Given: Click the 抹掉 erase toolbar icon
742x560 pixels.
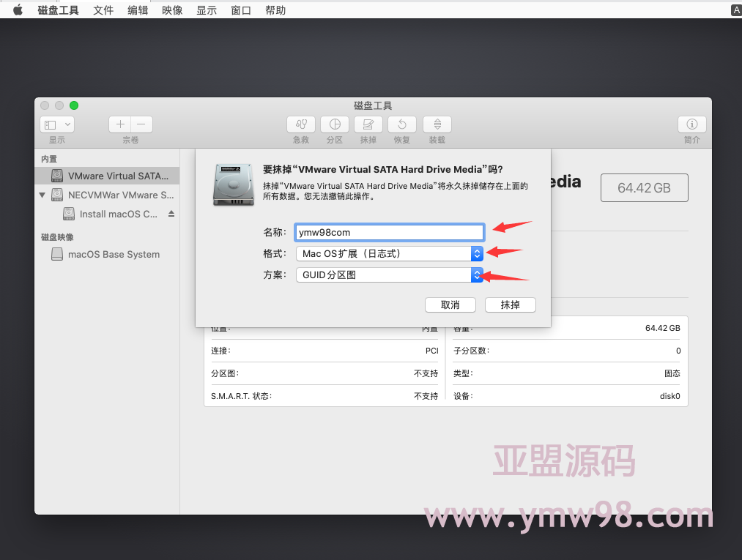Looking at the screenshot, I should 368,124.
